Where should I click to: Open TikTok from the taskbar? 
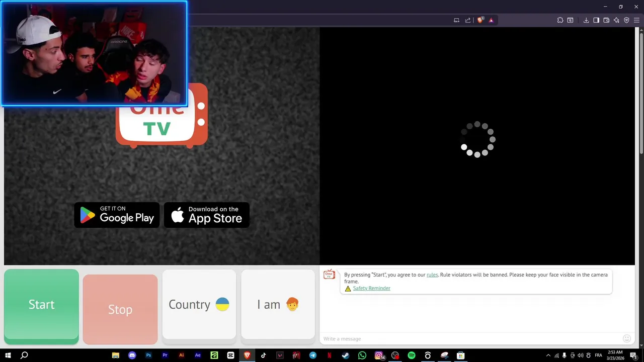click(x=264, y=355)
